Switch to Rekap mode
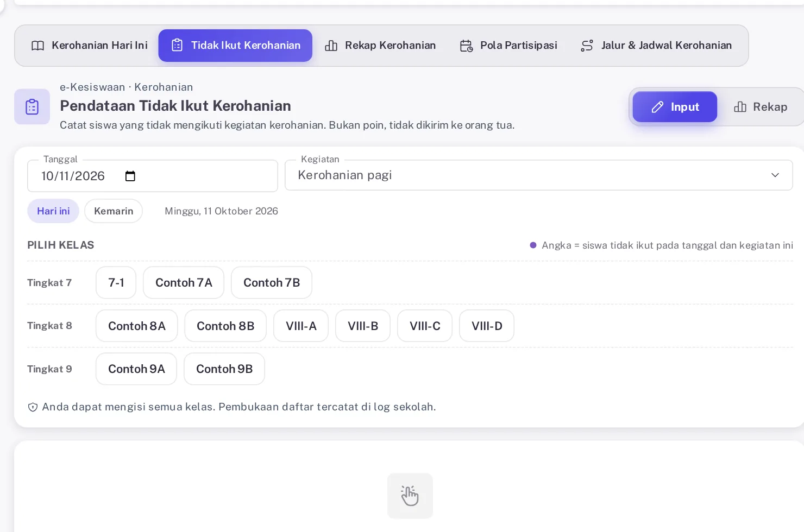This screenshot has height=532, width=804. (761, 107)
